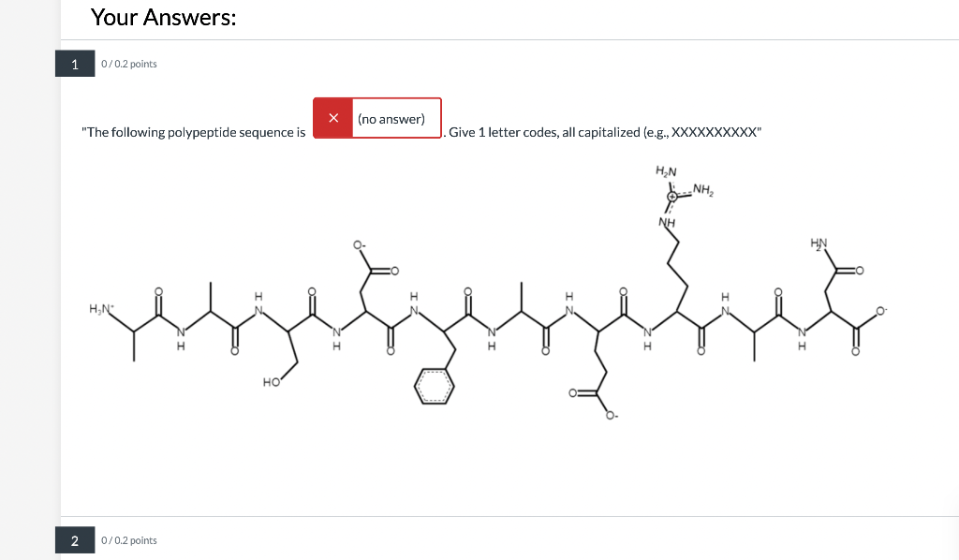Select question number 1 badge
Viewport: 959px width, 560px height.
pos(74,63)
